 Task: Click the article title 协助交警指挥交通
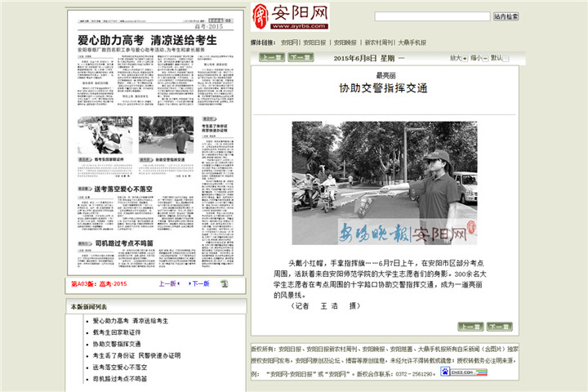point(383,88)
